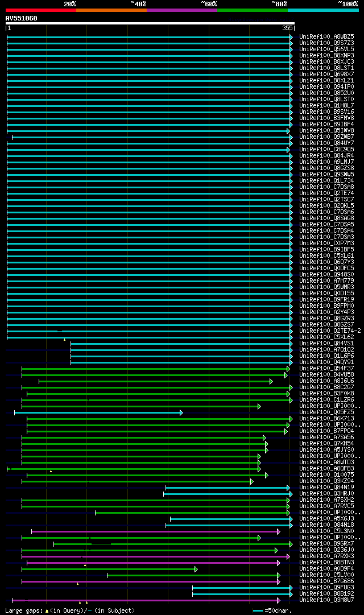The height and width of the screenshot is (615, 364).
Task: Select the UniRef100_Q05FZ5 label
Action: point(326,412)
